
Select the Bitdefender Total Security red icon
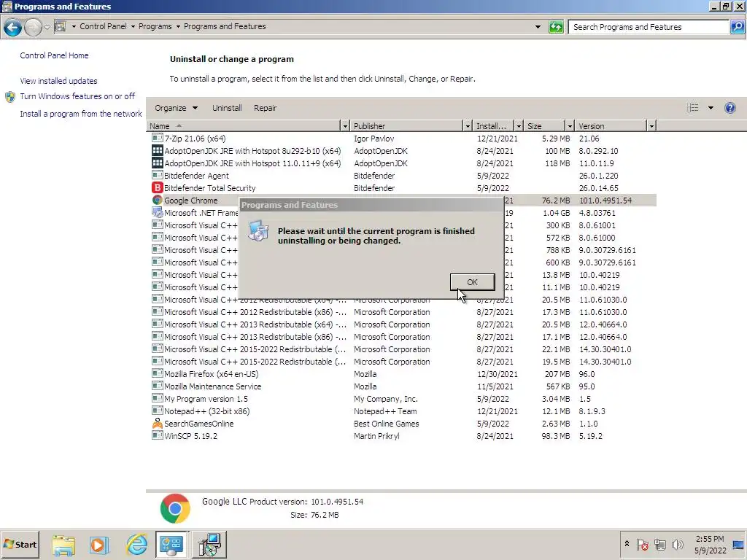click(x=158, y=187)
